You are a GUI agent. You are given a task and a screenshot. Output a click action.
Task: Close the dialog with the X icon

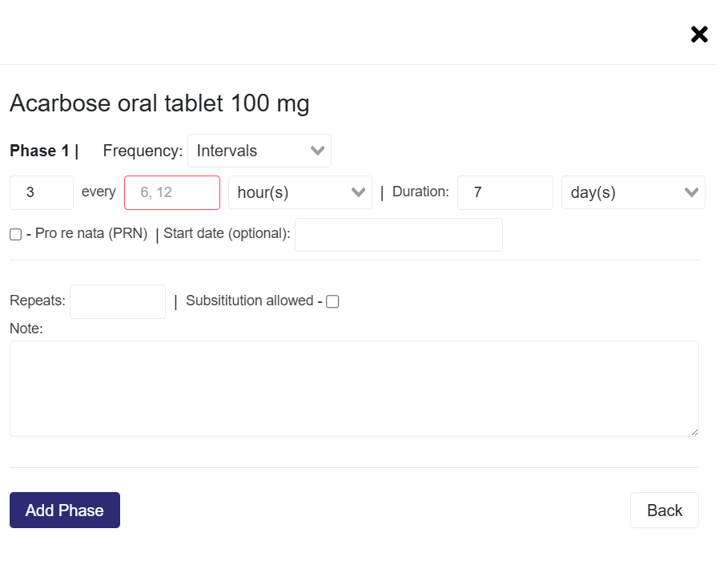pos(699,34)
